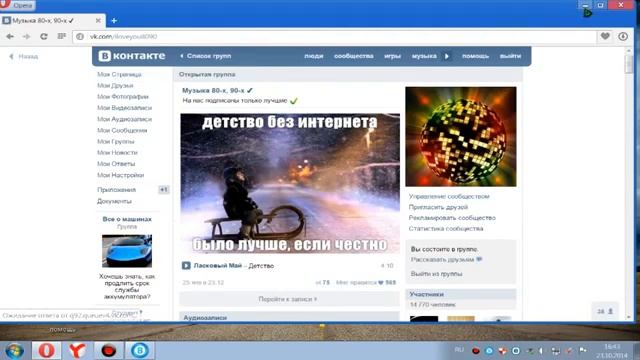This screenshot has width=640, height=360.
Task: Open Мои Ответы
Action: [116, 164]
